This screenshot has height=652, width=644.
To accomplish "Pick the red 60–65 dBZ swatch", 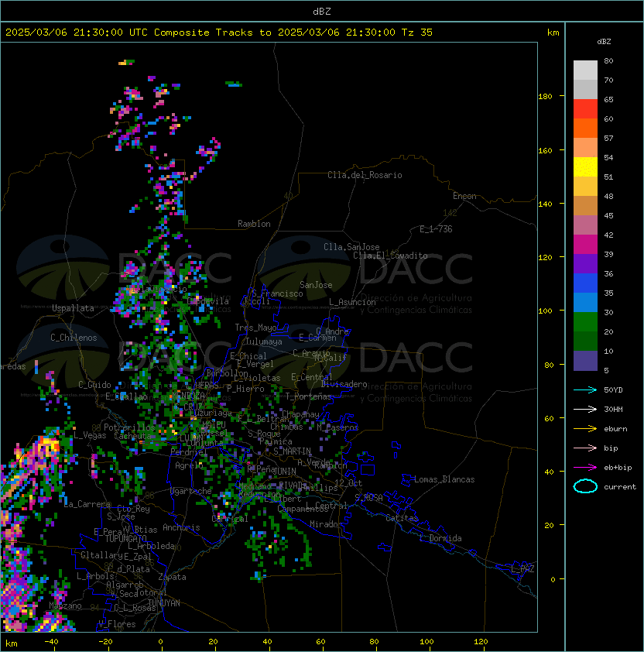I will point(585,108).
